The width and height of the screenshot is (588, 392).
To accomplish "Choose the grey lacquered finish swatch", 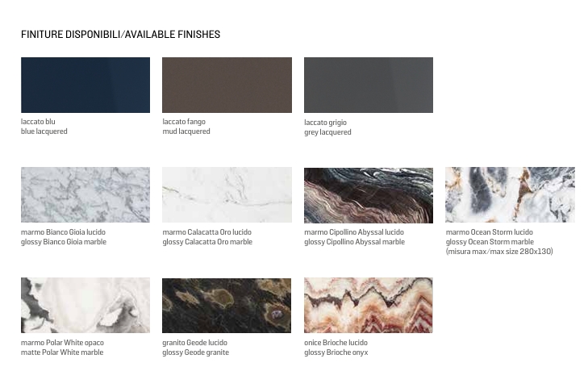I will [x=369, y=85].
